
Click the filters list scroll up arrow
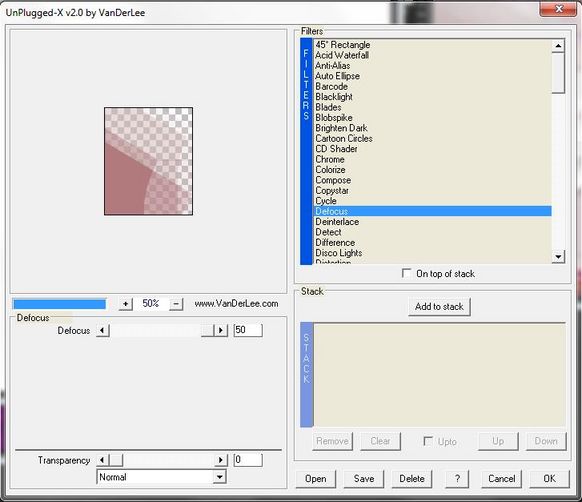coord(558,46)
